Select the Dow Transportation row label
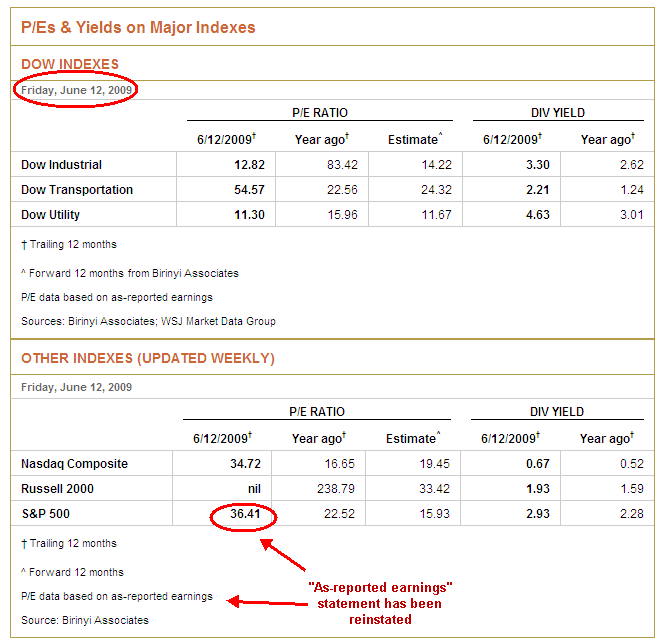The image size is (670, 641). tap(77, 190)
